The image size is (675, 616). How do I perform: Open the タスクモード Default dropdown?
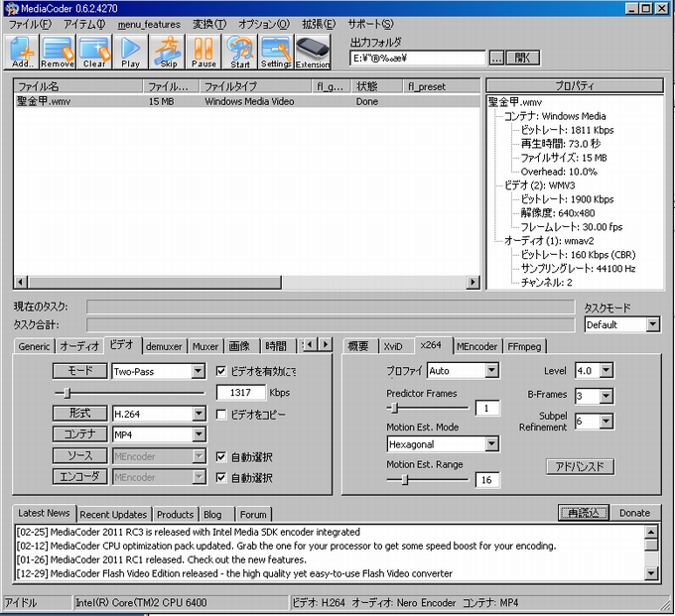(x=652, y=324)
